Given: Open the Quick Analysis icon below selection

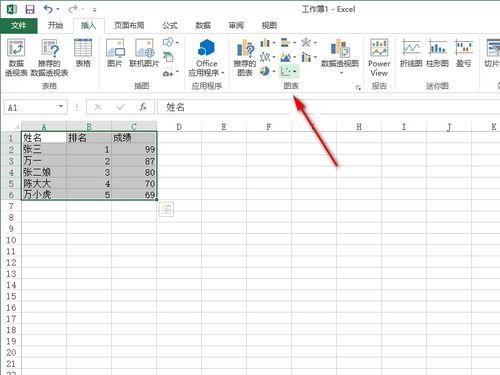Looking at the screenshot, I should coord(166,210).
